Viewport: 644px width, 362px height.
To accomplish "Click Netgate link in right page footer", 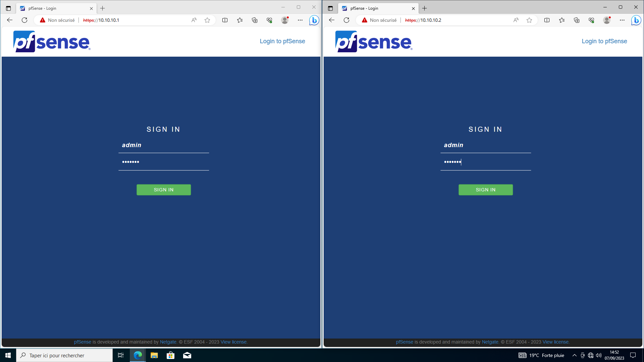I will pos(490,342).
